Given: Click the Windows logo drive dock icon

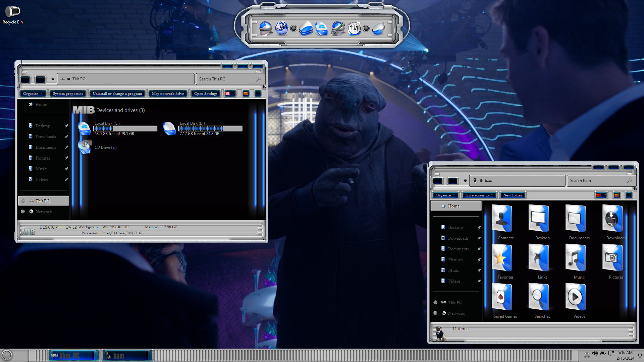Looking at the screenshot, I should click(x=321, y=28).
